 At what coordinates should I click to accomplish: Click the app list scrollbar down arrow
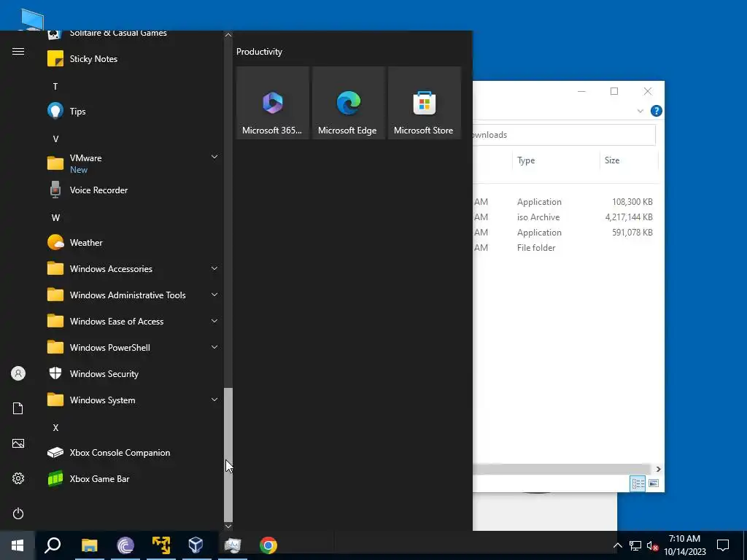pyautogui.click(x=228, y=526)
